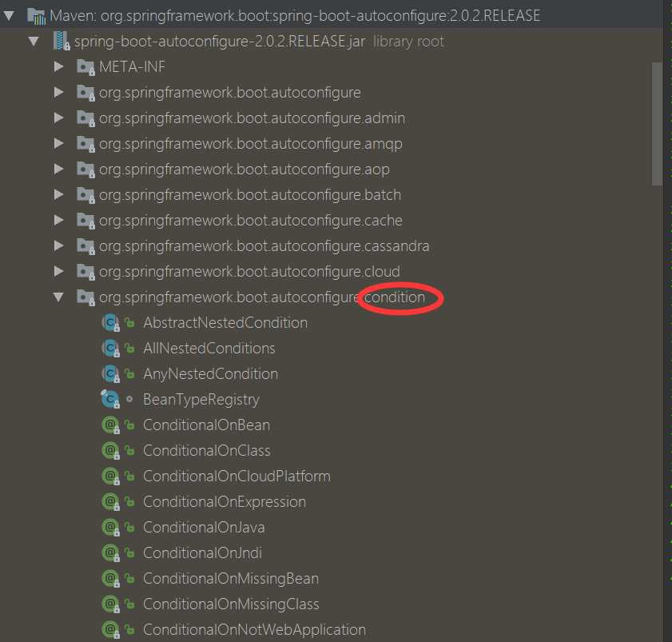This screenshot has height=642, width=672.
Task: Click the ConditionalOnCloudPlatform annotation icon
Action: coord(110,477)
